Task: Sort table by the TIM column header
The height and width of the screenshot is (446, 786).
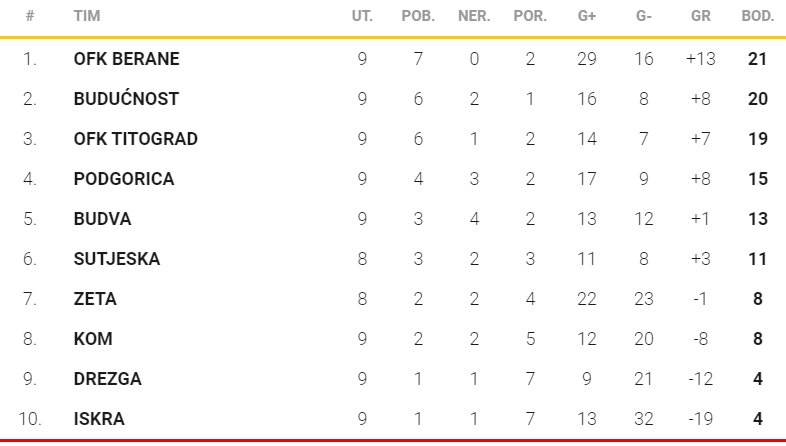Action: click(87, 17)
